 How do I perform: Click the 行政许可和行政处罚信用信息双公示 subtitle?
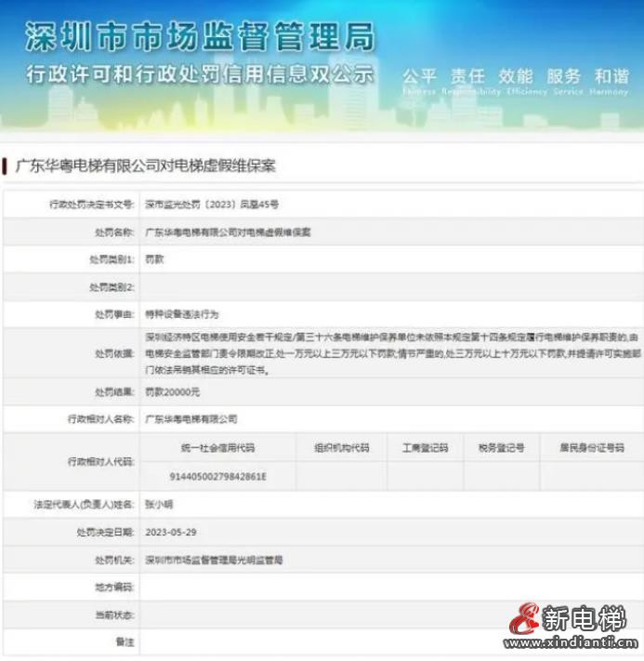tap(200, 74)
